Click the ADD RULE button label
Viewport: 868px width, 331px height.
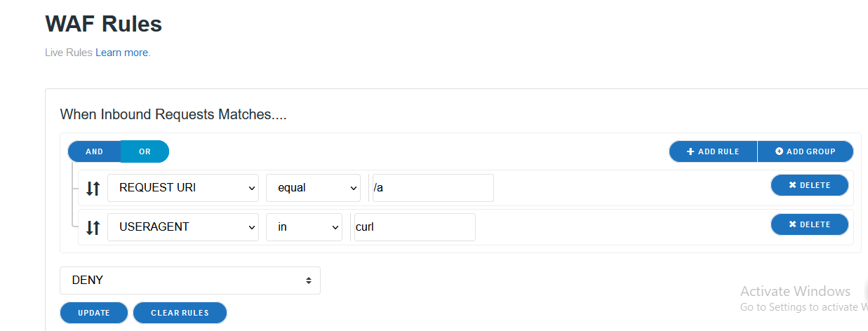coord(719,151)
